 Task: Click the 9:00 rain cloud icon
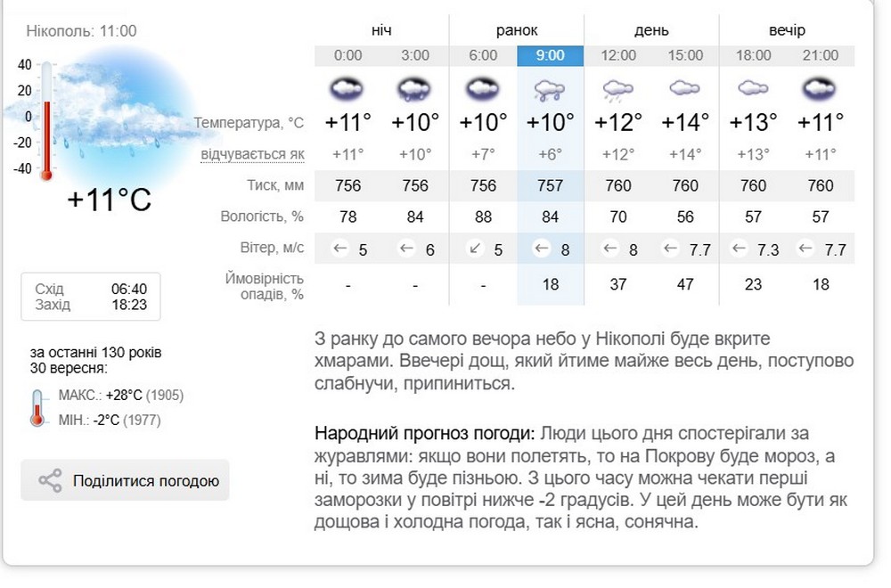point(551,88)
